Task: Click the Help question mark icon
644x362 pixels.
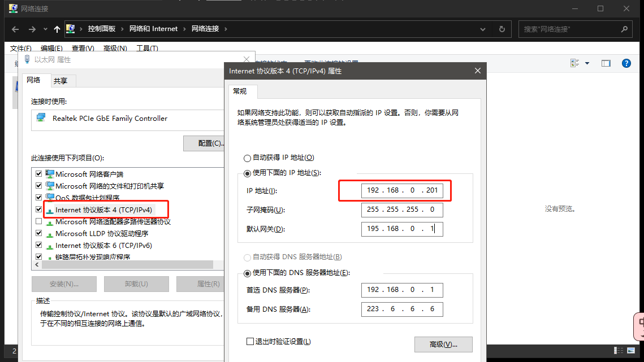Action: tap(626, 63)
